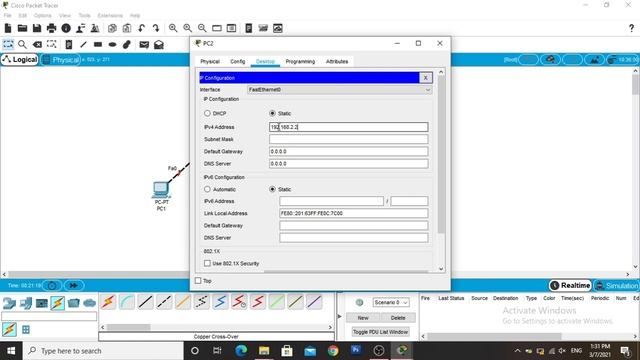Zoom out with the magnifier minus icon
The height and width of the screenshot is (360, 640).
tap(202, 28)
